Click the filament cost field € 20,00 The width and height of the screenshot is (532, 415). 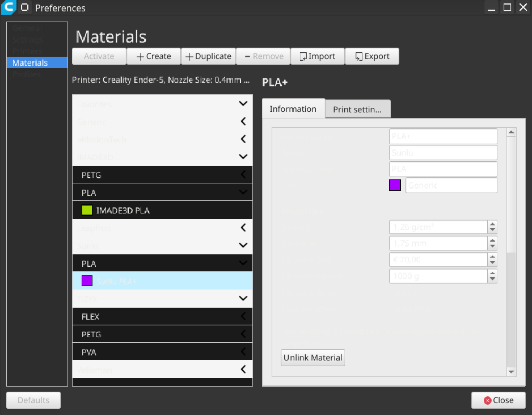(438, 259)
